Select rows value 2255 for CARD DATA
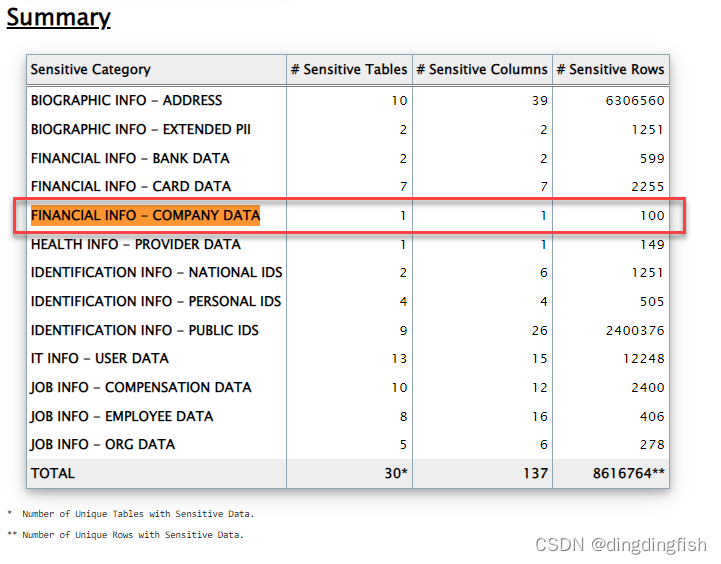Image resolution: width=721 pixels, height=564 pixels. pyautogui.click(x=648, y=187)
